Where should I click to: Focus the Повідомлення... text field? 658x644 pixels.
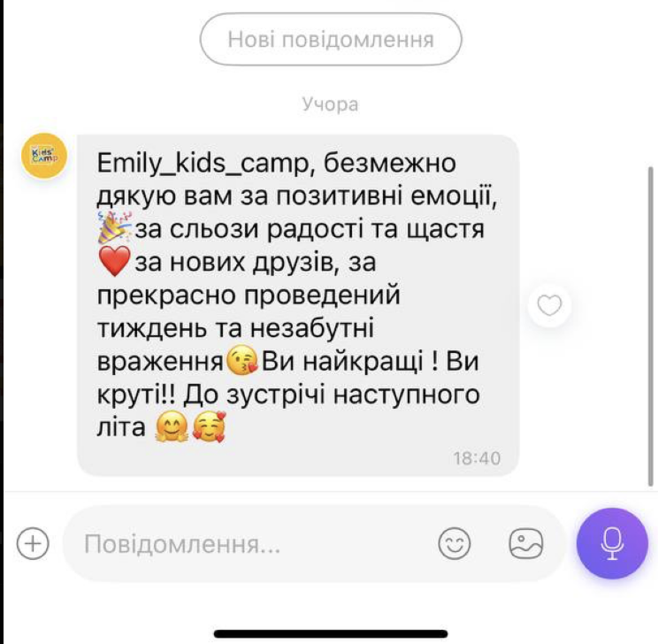tap(252, 544)
